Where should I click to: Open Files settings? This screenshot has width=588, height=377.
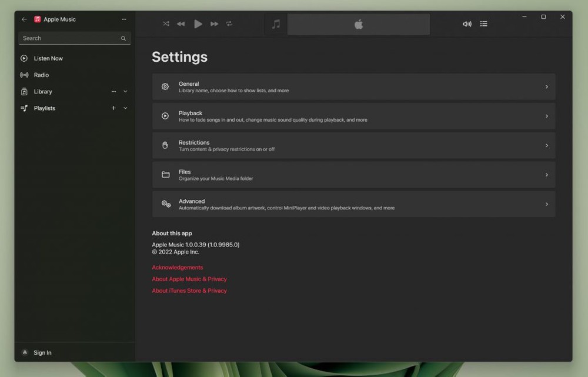point(353,175)
